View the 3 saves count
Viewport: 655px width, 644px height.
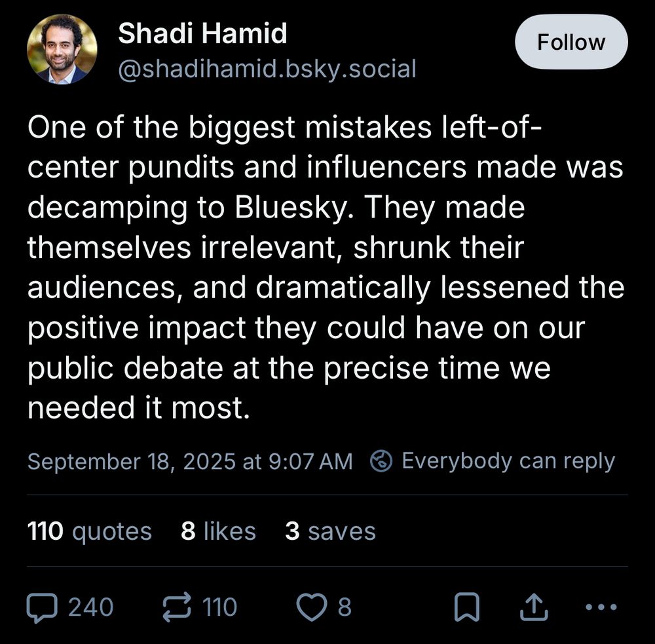329,531
